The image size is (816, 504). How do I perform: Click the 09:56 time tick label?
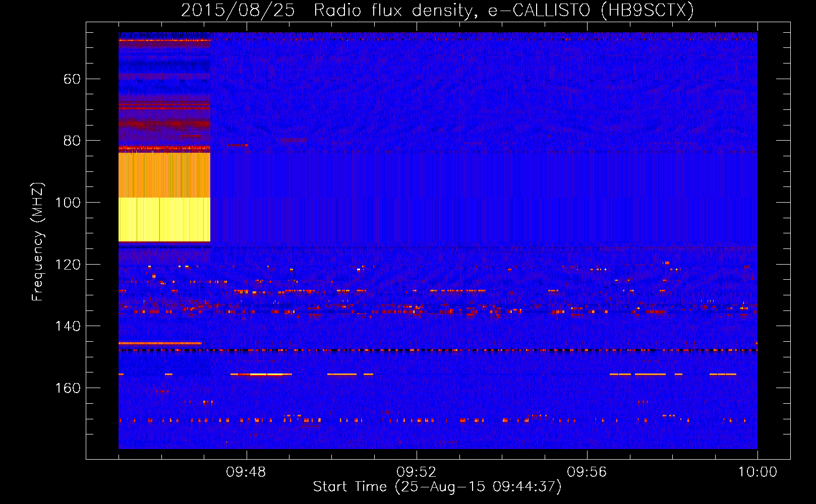click(x=587, y=472)
